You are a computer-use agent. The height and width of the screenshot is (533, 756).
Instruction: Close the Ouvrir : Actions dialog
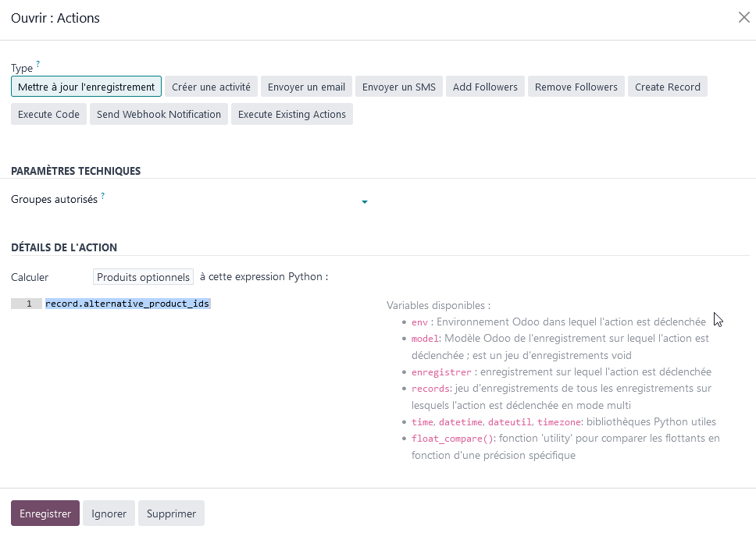tap(744, 18)
